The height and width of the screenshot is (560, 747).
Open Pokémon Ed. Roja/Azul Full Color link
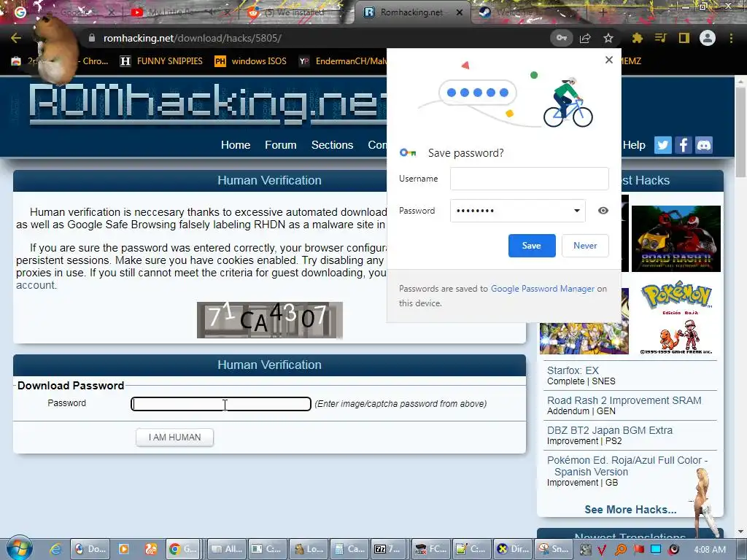[627, 466]
